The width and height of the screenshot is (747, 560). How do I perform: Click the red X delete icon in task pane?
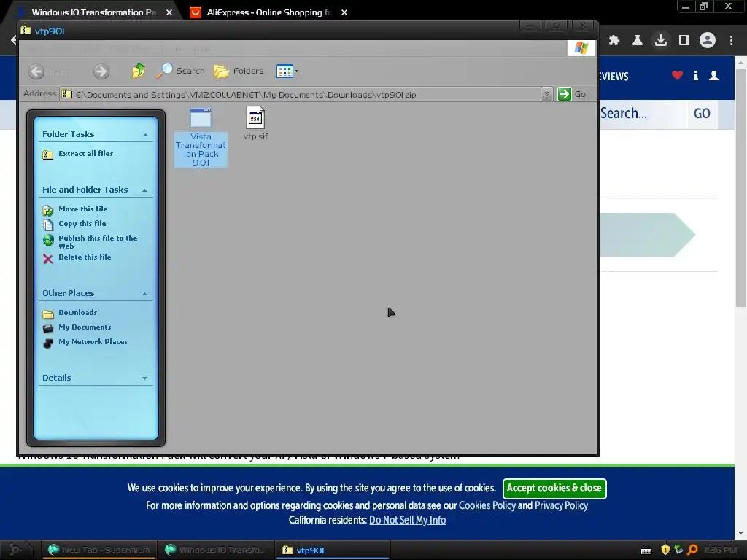[x=47, y=259]
